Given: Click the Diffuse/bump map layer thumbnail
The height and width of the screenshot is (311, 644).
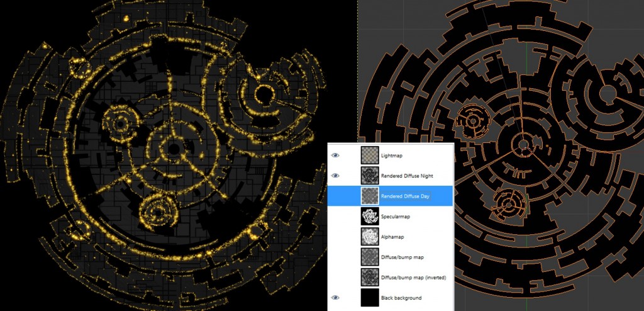Looking at the screenshot, I should [370, 257].
